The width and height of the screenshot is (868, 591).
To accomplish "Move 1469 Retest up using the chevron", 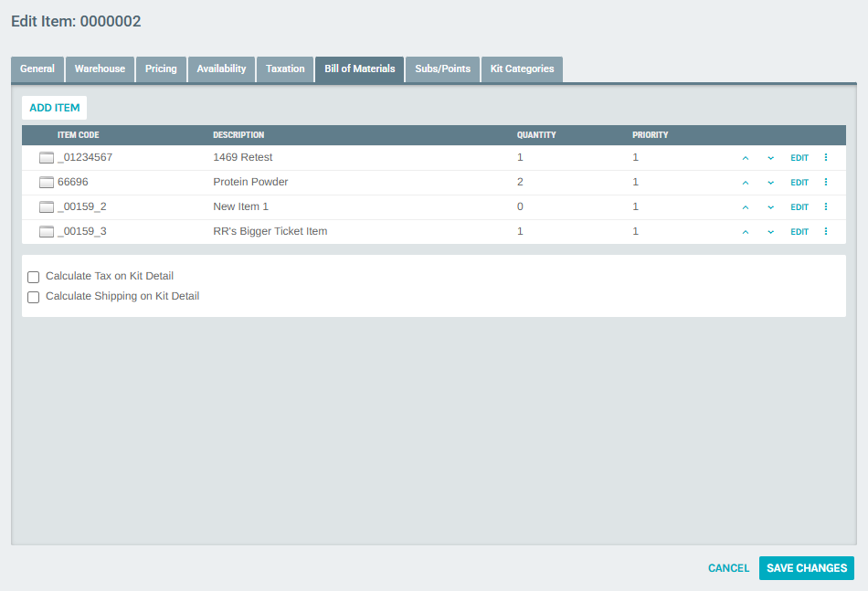I will point(745,157).
